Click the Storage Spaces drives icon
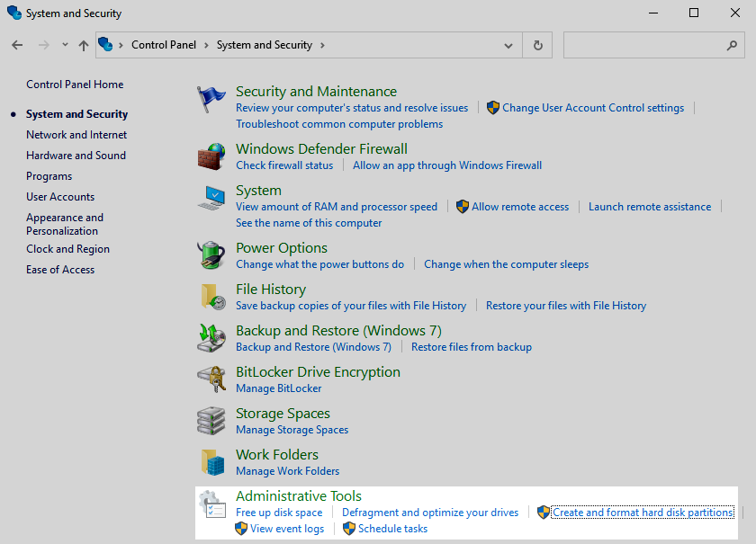Image resolution: width=756 pixels, height=544 pixels. point(211,421)
